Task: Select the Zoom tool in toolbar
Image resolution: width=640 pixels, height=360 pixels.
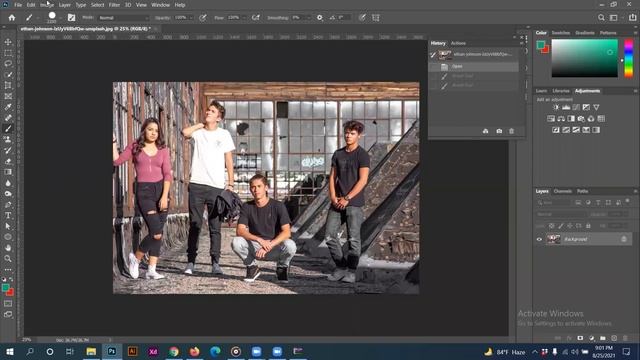Action: (8, 258)
